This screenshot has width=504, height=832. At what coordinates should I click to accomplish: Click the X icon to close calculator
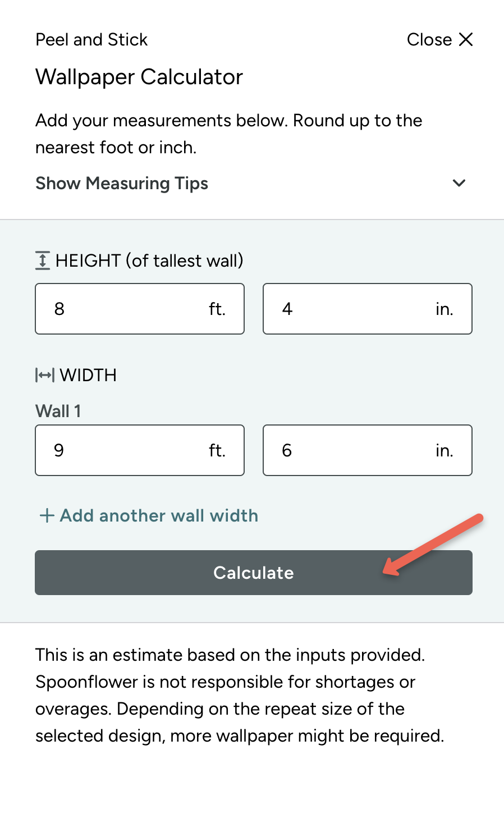click(466, 39)
